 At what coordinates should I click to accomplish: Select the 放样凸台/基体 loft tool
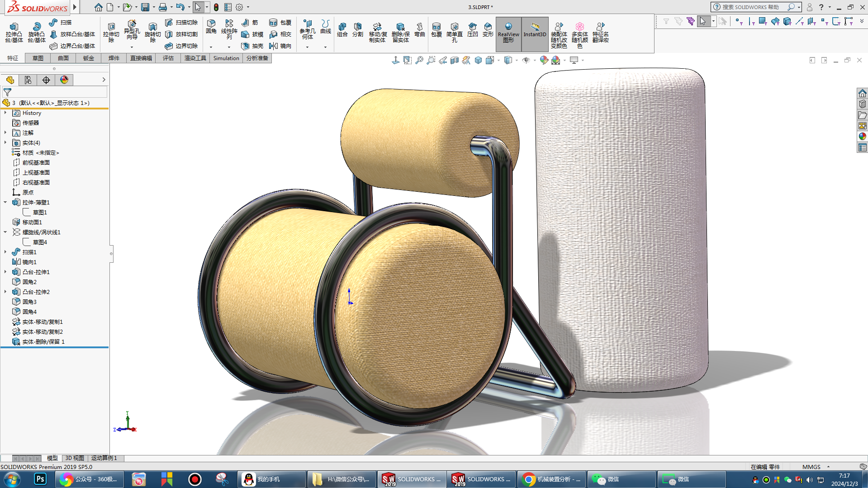pyautogui.click(x=72, y=34)
